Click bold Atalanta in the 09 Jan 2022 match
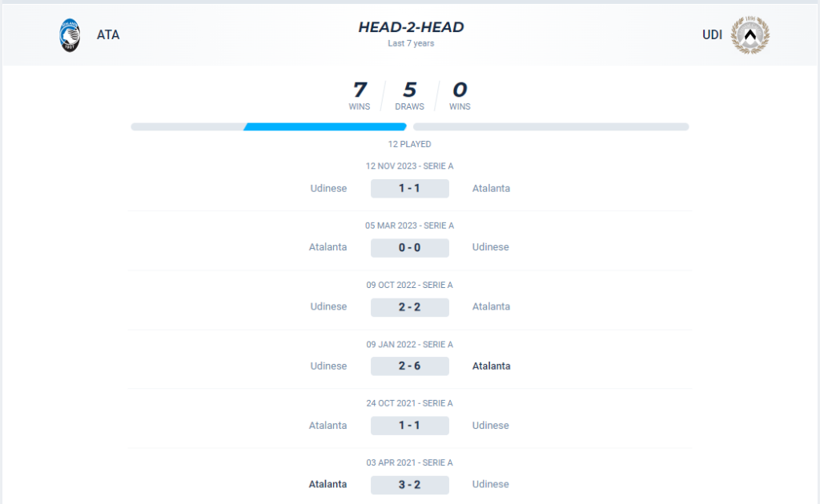Image resolution: width=820 pixels, height=504 pixels. 491,366
